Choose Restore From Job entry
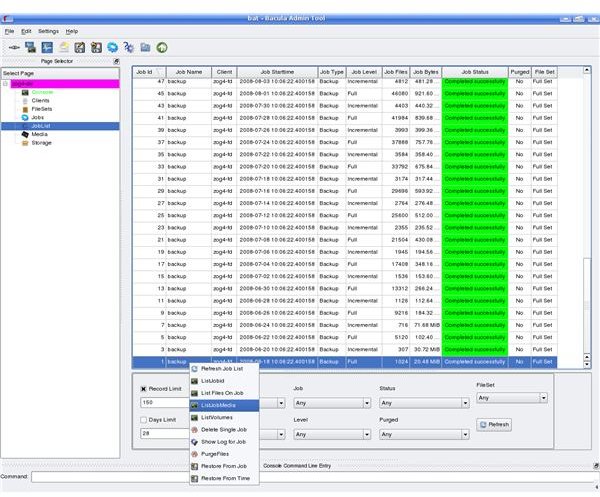Screen dimensions: 600x497 click(224, 466)
